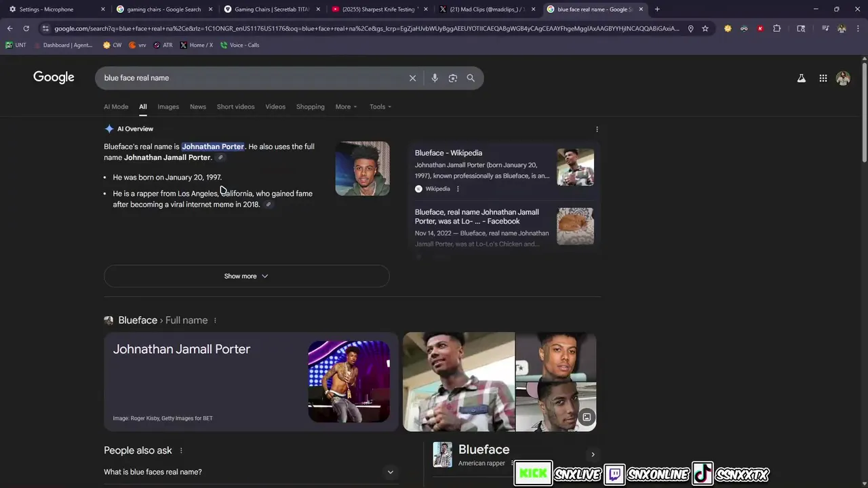Click the magnifier search button
The height and width of the screenshot is (488, 868).
(x=471, y=78)
